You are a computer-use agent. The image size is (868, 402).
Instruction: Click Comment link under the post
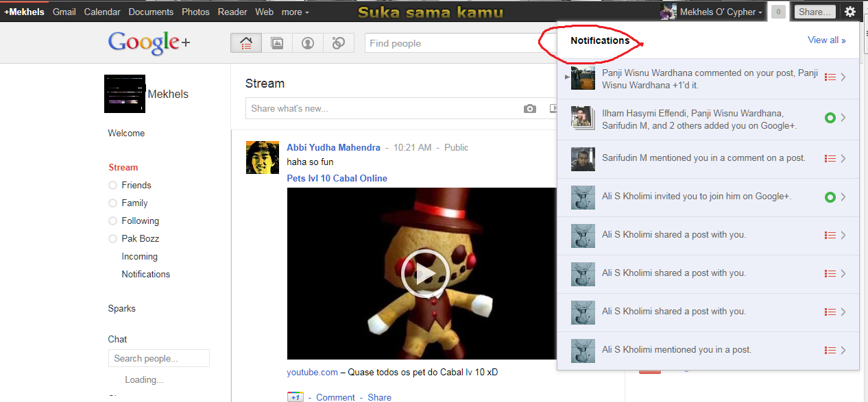pyautogui.click(x=335, y=397)
